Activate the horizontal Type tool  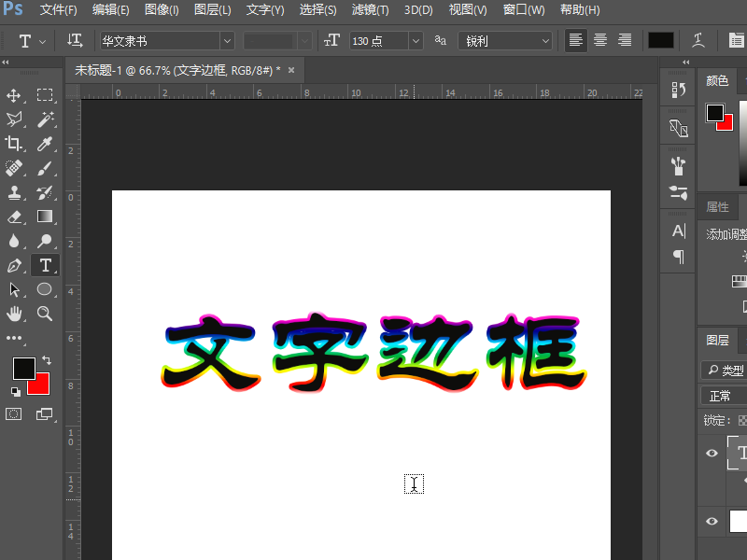tap(45, 265)
